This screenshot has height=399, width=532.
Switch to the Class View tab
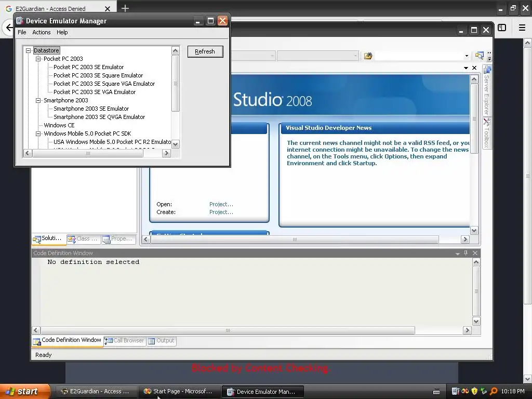[83, 239]
